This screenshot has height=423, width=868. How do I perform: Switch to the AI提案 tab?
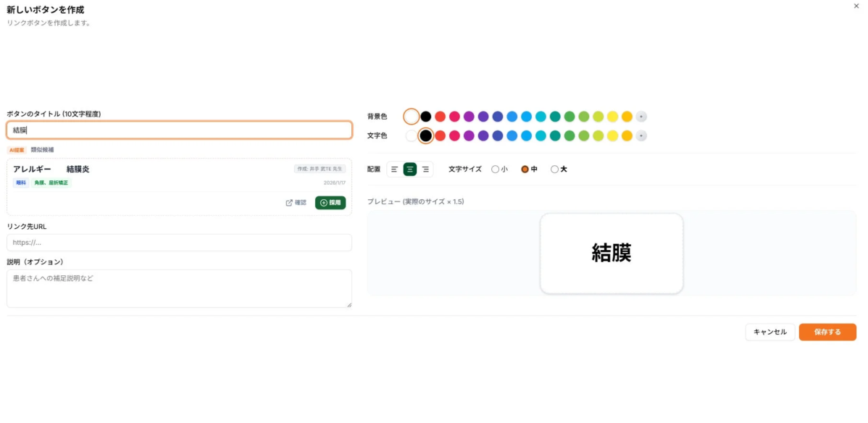click(x=16, y=149)
